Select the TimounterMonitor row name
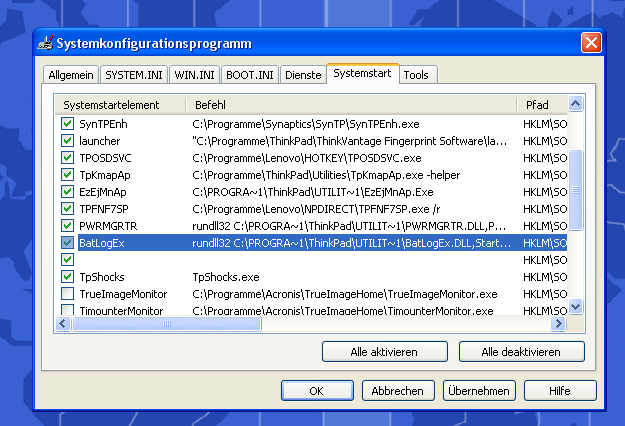625x426 pixels. point(121,310)
